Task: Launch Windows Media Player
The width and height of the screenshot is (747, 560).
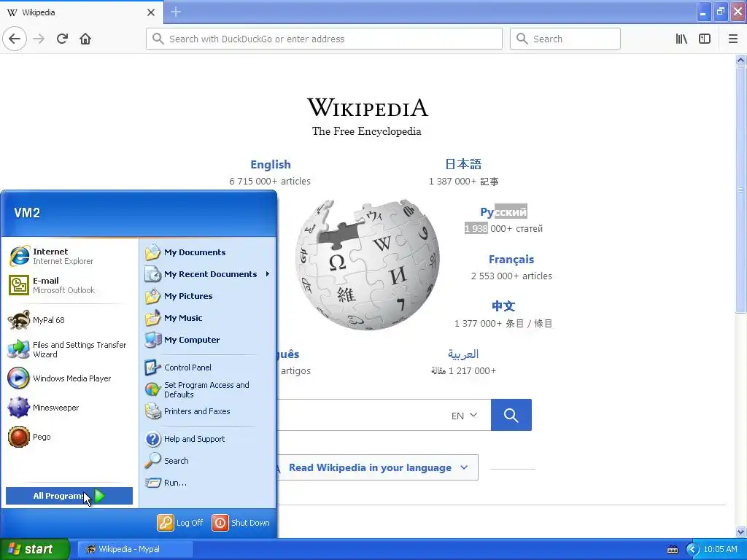Action: 69,378
